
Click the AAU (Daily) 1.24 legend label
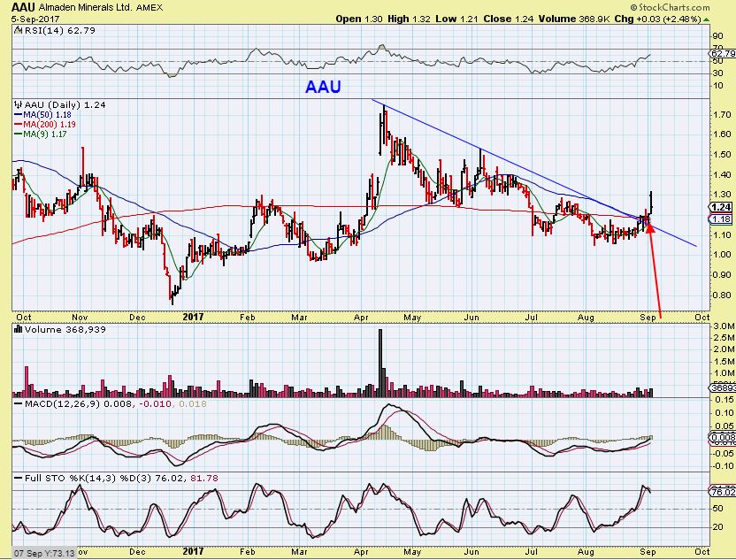click(65, 104)
